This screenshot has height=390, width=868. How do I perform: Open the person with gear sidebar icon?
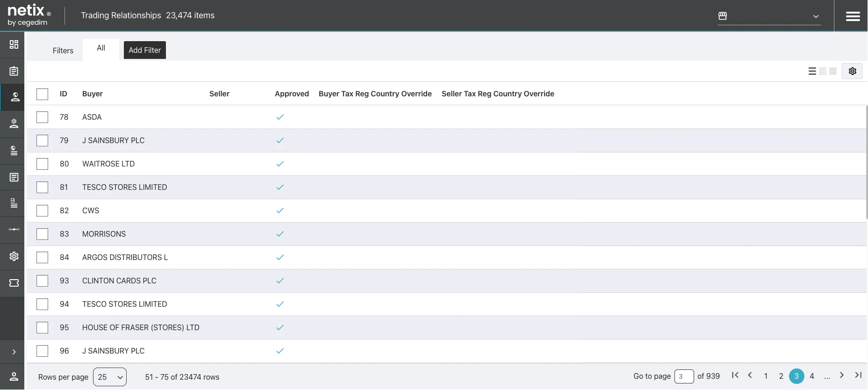pos(14,123)
